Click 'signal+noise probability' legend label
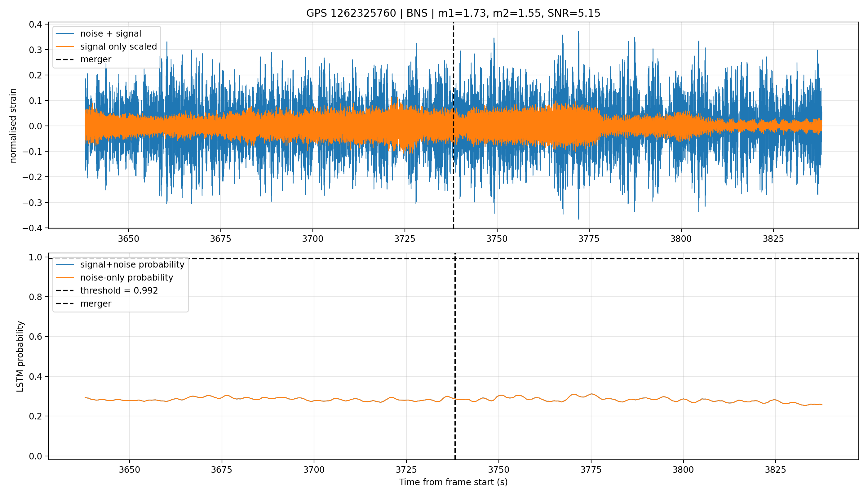 (132, 265)
